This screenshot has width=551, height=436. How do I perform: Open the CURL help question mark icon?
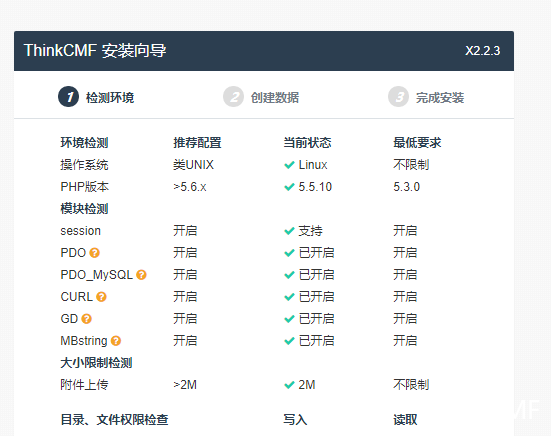pos(101,297)
